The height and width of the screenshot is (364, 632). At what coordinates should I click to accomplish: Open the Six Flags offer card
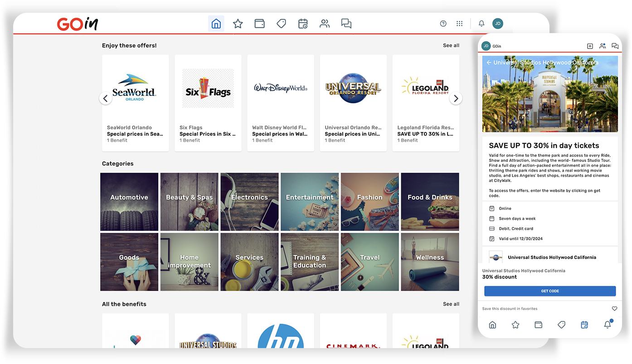[208, 103]
